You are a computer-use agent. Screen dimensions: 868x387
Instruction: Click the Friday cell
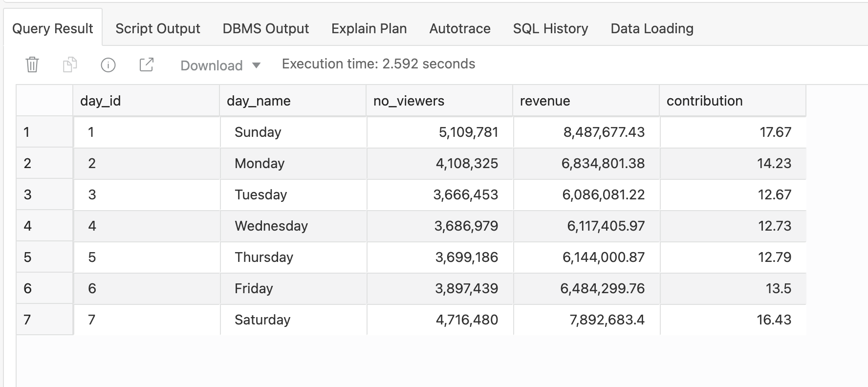[x=293, y=288]
